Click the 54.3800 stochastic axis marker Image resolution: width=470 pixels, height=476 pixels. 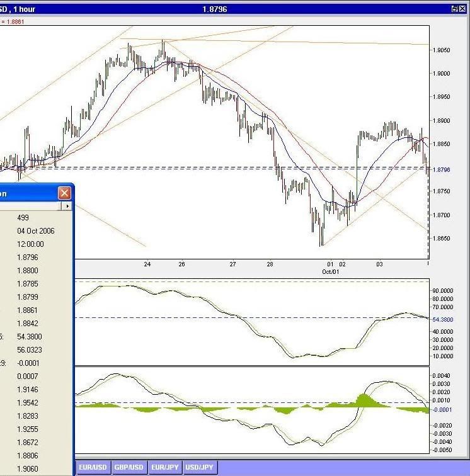tap(443, 319)
